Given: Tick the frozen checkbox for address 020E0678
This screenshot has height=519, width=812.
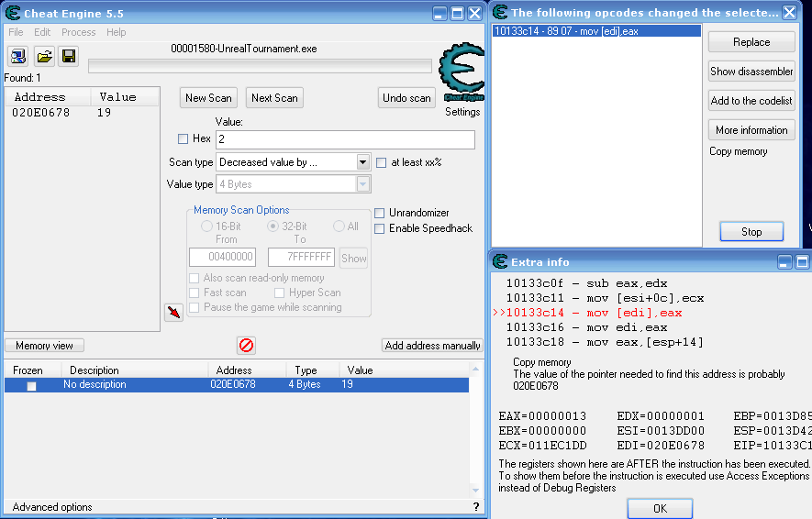Looking at the screenshot, I should (31, 386).
